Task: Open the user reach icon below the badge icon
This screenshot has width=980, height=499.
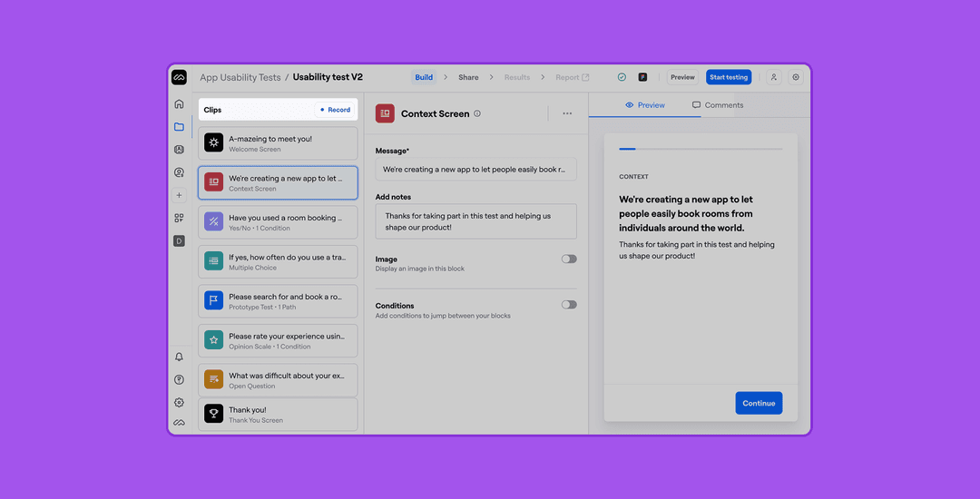Action: click(180, 172)
